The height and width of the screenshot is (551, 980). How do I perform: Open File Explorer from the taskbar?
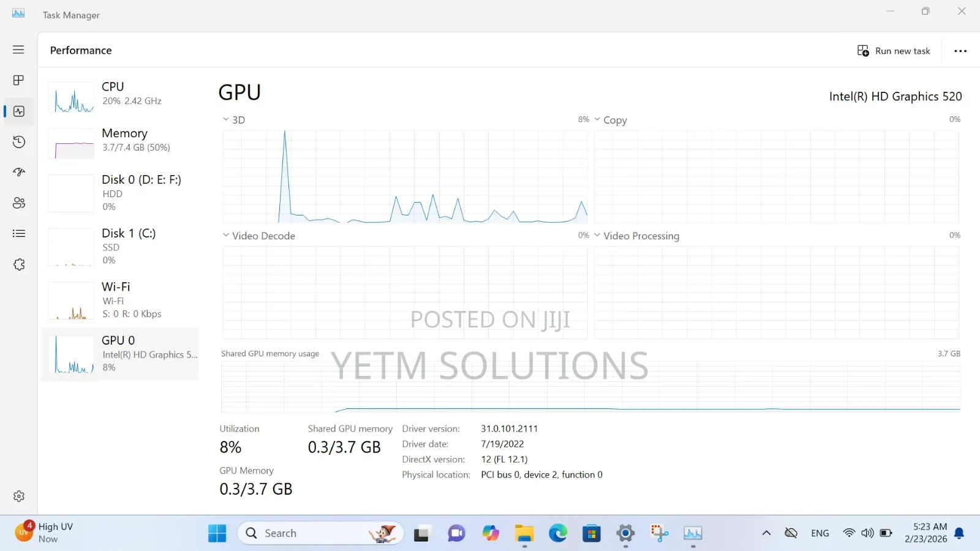coord(524,533)
